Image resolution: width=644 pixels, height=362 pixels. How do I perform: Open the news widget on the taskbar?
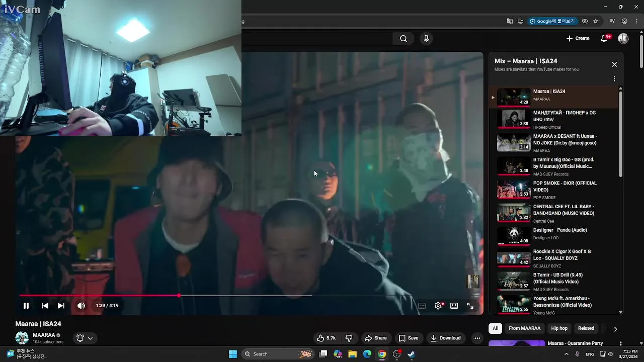(x=26, y=354)
